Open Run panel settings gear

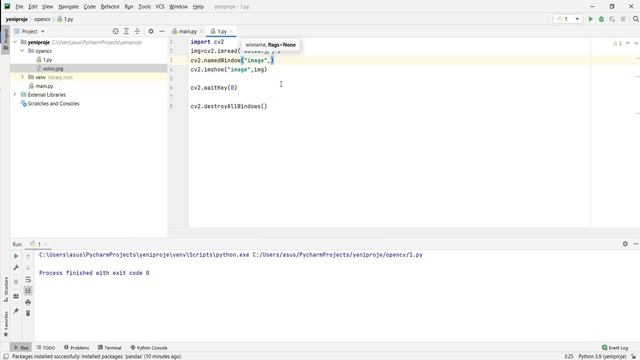pos(625,244)
